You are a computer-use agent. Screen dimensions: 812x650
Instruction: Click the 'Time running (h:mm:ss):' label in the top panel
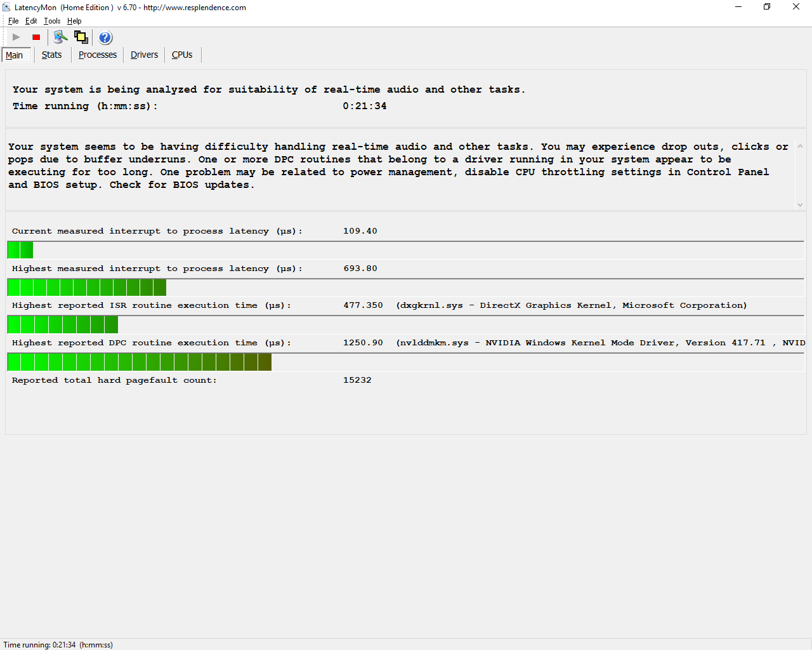pyautogui.click(x=85, y=106)
